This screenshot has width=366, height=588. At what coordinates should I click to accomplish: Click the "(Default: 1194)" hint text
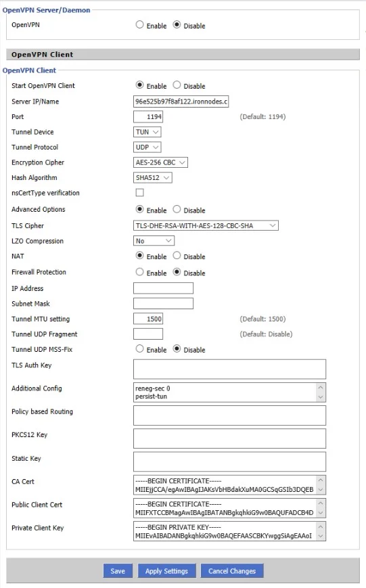[x=262, y=116]
